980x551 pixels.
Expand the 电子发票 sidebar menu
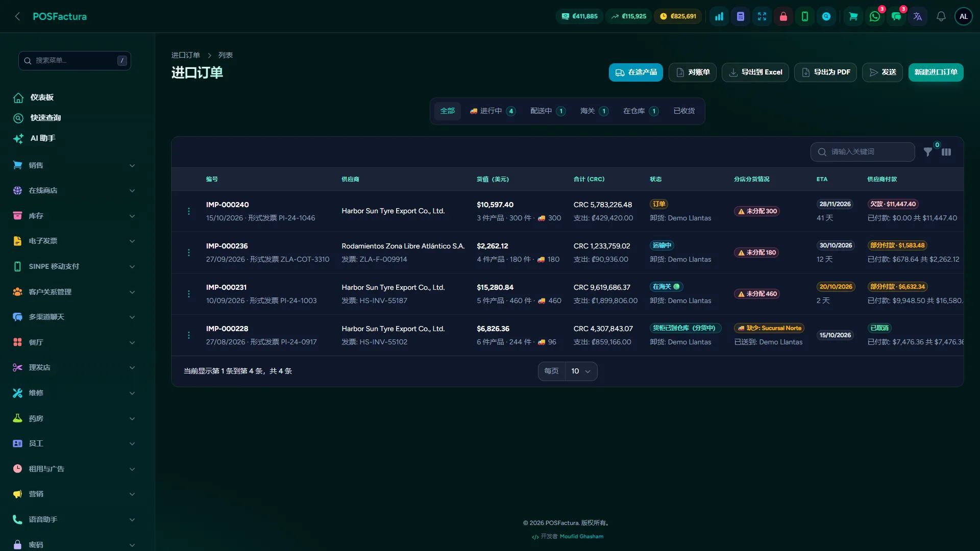pyautogui.click(x=75, y=241)
